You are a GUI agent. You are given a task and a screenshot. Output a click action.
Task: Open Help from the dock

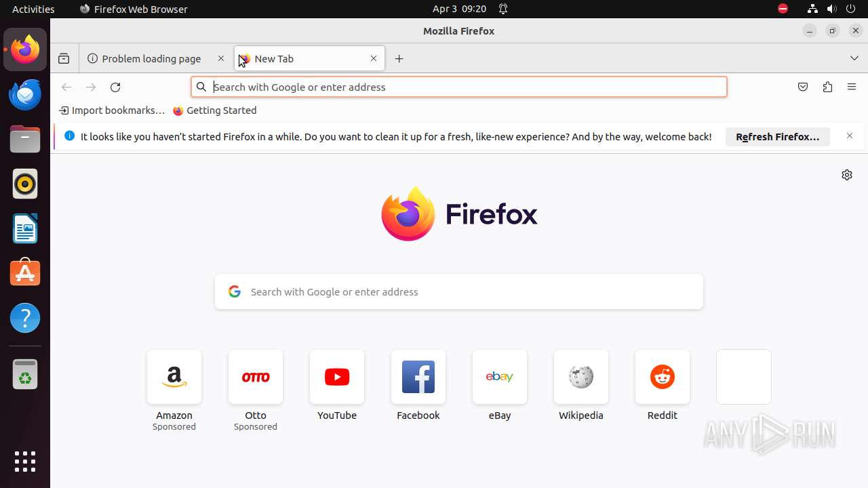pyautogui.click(x=25, y=318)
